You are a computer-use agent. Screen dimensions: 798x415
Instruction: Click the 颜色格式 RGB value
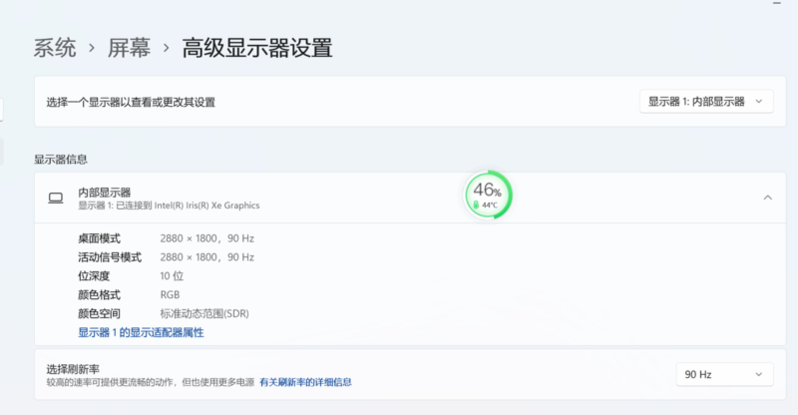[x=170, y=295]
